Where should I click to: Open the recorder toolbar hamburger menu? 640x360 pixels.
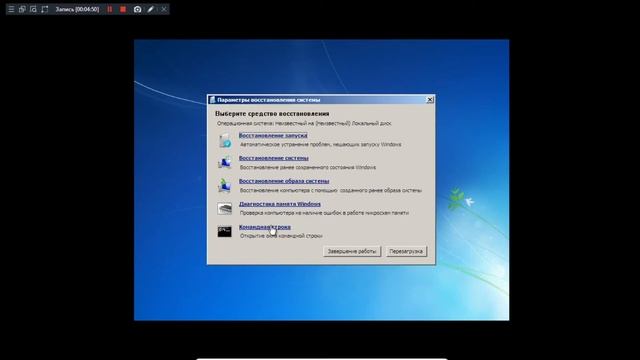[x=11, y=9]
